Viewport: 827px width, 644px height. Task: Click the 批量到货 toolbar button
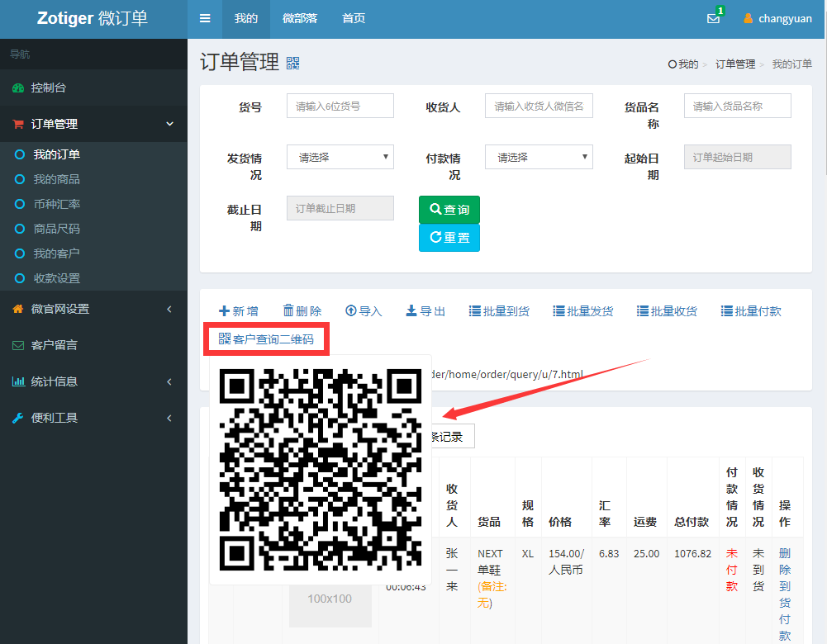tap(500, 311)
